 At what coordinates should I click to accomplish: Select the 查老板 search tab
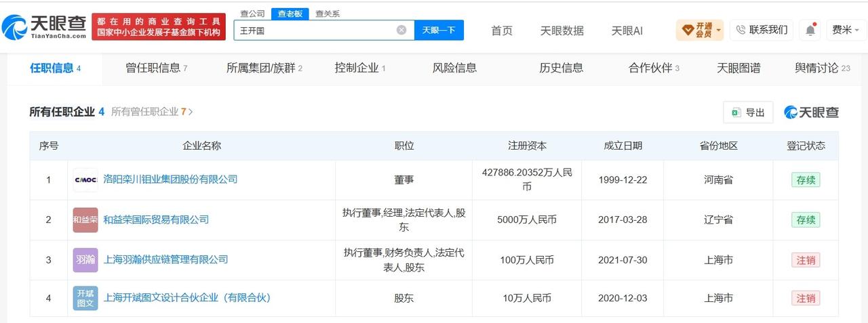[290, 14]
